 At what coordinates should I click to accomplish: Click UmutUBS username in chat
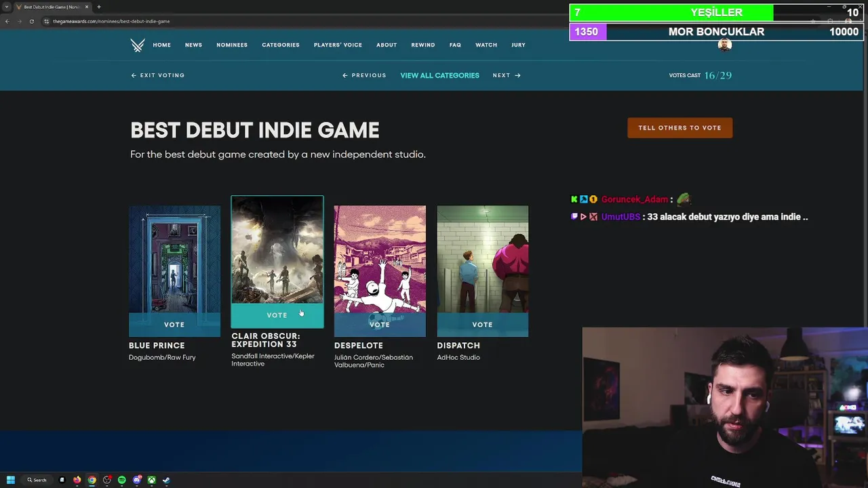pos(620,217)
